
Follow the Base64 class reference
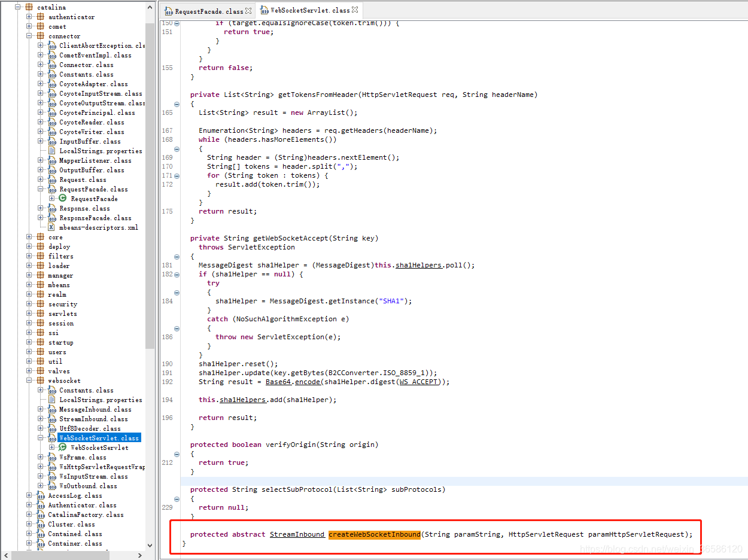tap(278, 382)
